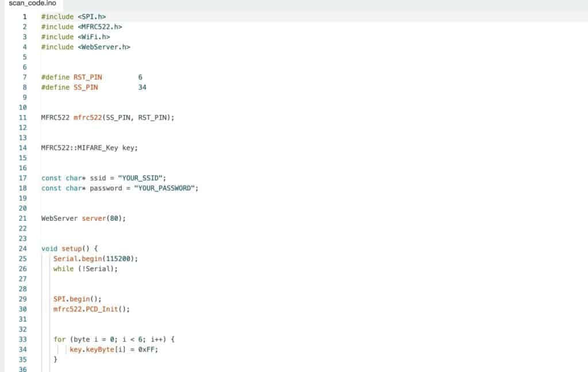The width and height of the screenshot is (588, 372).
Task: Place cursor on Serial.begin(115200) call
Action: click(95, 259)
